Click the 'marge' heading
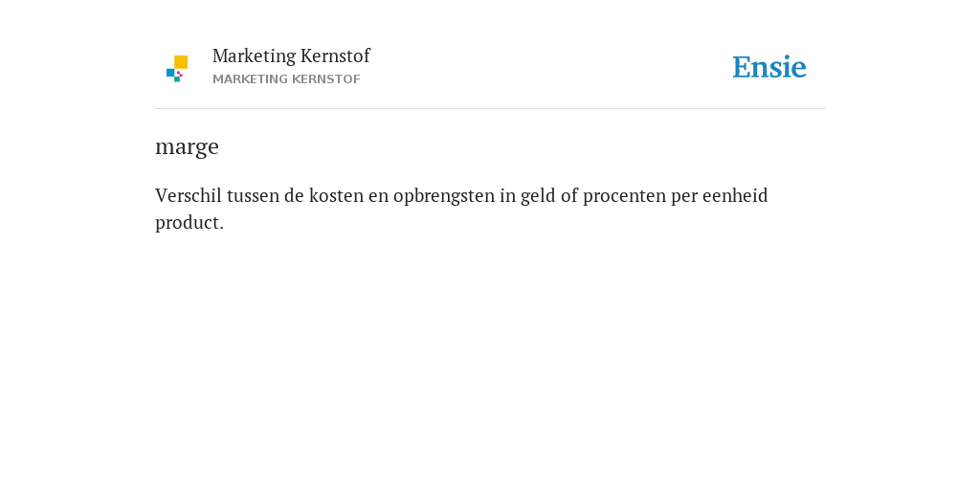This screenshot has height=490, width=980. 187,146
